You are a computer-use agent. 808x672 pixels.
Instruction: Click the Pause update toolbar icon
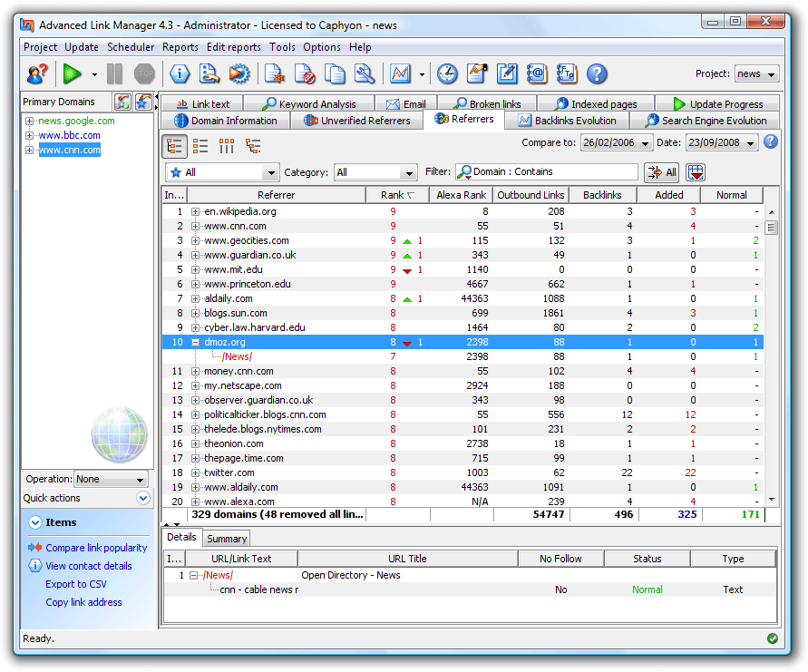click(114, 73)
